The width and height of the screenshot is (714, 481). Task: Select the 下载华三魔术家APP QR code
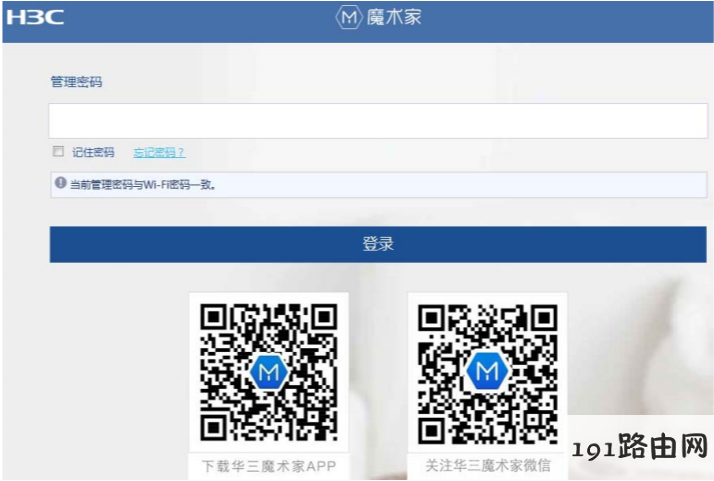coord(269,372)
